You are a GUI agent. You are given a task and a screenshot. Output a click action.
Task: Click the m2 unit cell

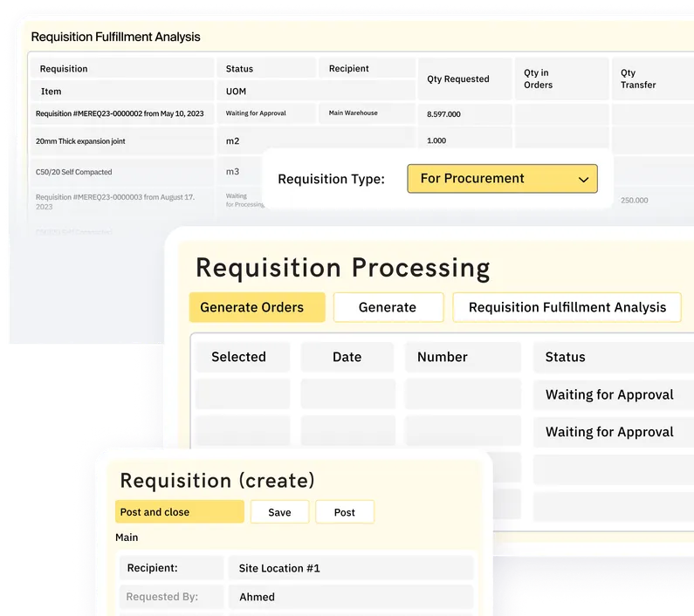pos(316,141)
